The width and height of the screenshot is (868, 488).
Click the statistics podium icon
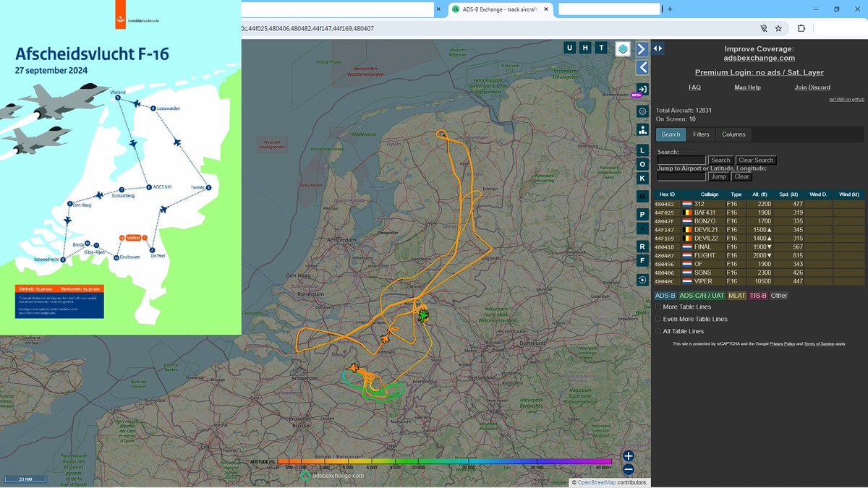642,129
